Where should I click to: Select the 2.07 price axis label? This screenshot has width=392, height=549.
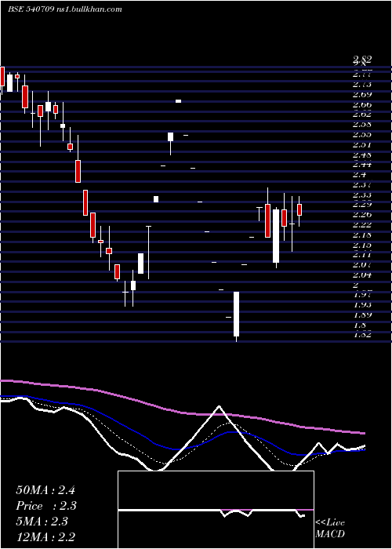click(x=362, y=265)
